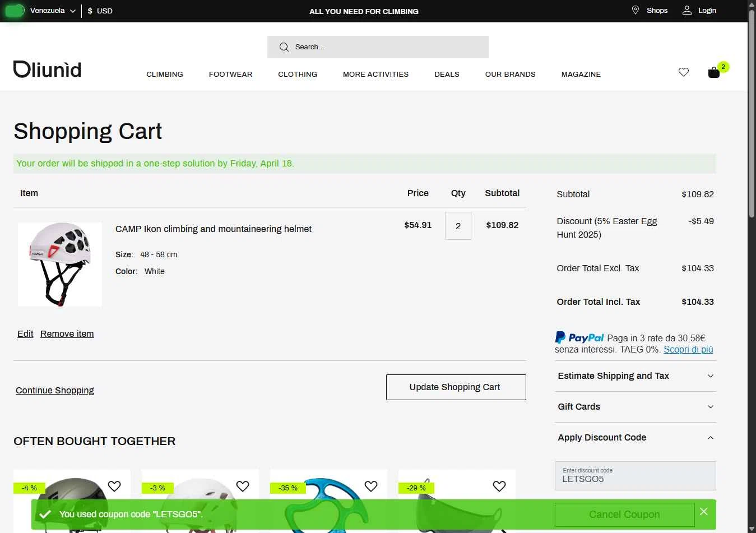Expand the Gift Cards section
The width and height of the screenshot is (756, 533).
[x=636, y=407]
